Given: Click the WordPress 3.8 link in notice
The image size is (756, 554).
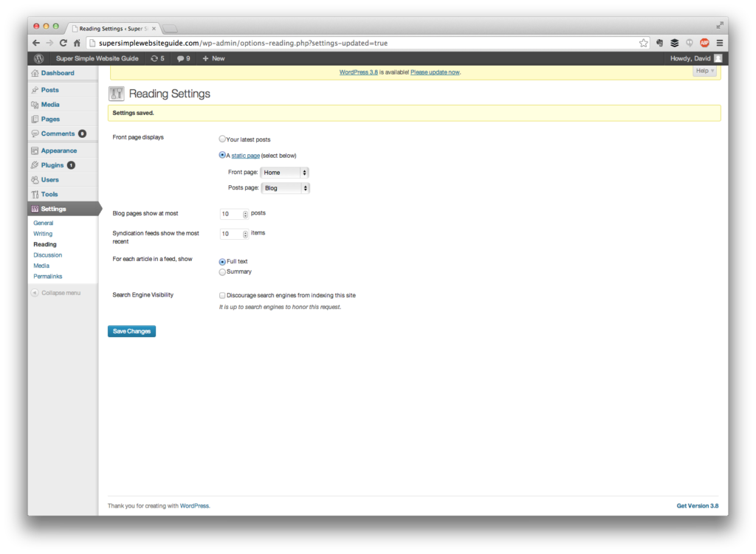Looking at the screenshot, I should [x=358, y=72].
